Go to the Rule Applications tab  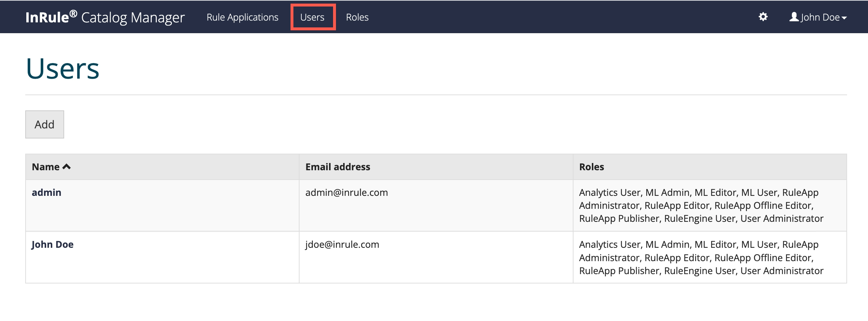point(242,17)
